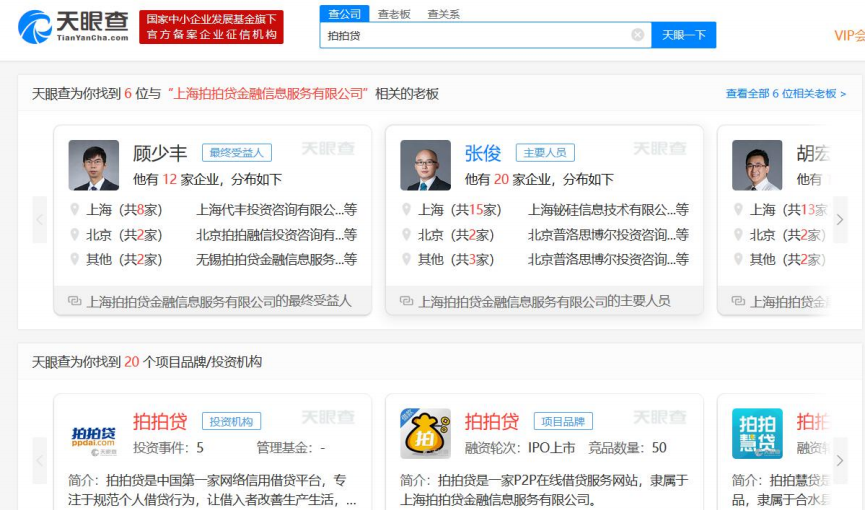Go to the previous brands via left arrow
The image size is (865, 510).
[x=40, y=460]
